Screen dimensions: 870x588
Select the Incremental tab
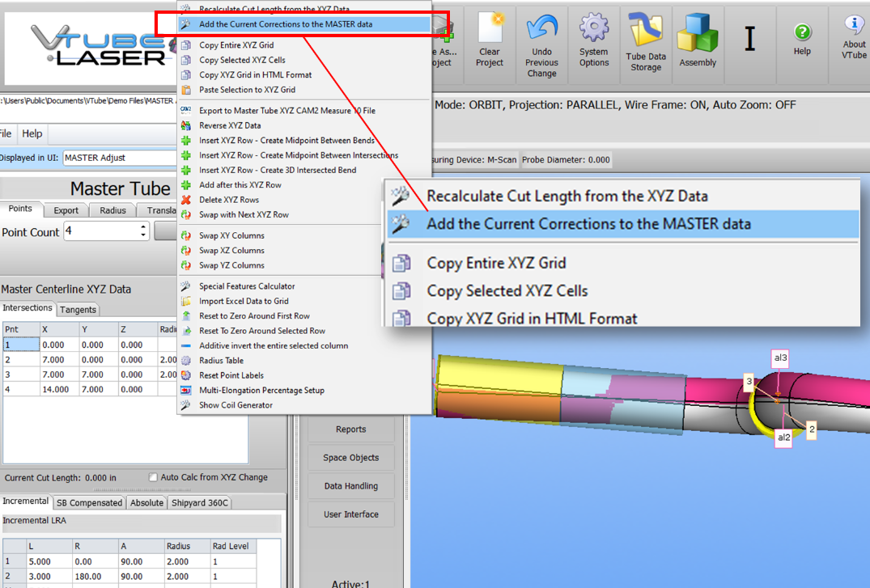point(26,501)
